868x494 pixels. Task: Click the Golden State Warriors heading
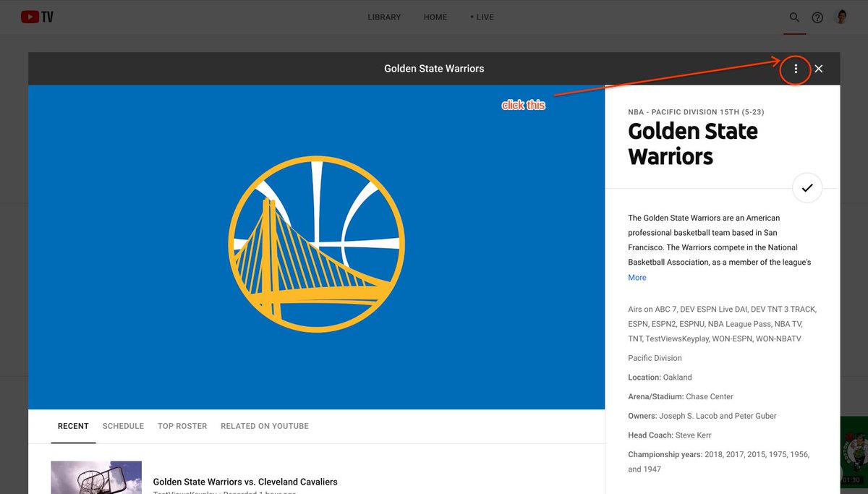click(x=693, y=143)
